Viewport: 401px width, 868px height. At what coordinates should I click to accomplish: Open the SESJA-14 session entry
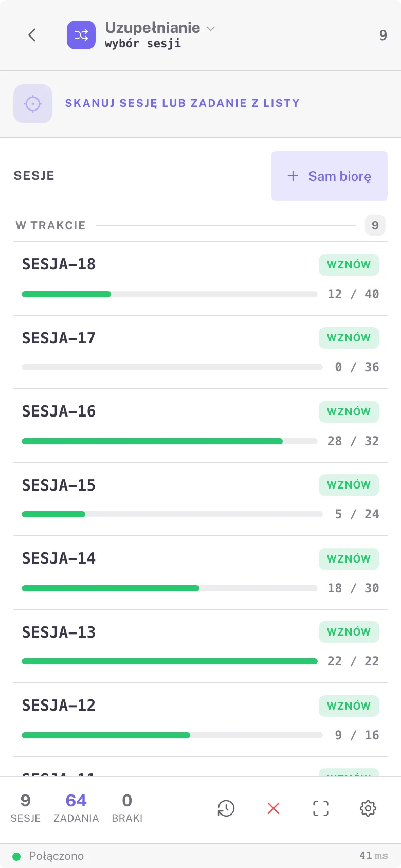[x=200, y=573]
